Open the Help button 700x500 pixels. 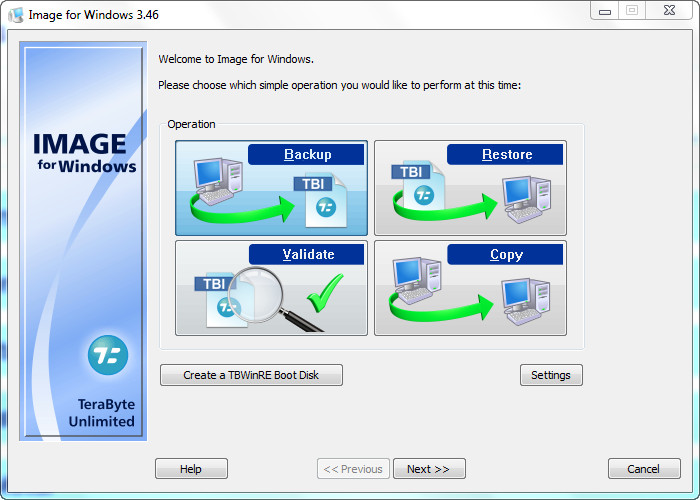click(191, 469)
